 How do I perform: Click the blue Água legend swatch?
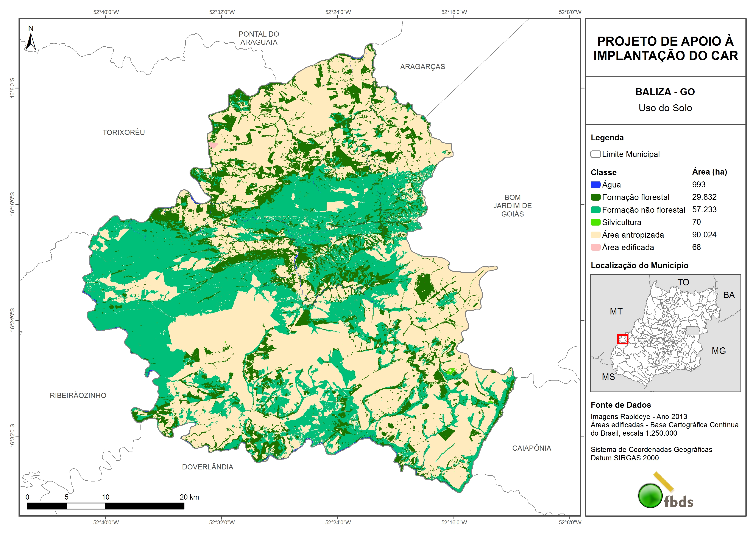595,185
